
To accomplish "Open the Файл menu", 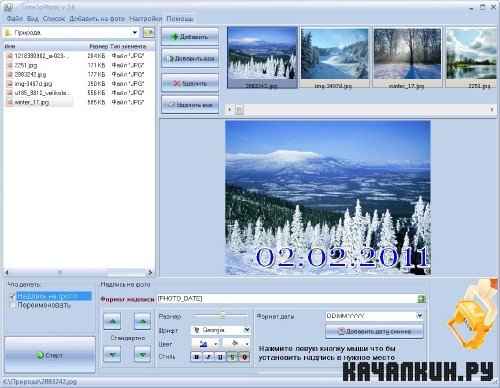I will pos(15,19).
